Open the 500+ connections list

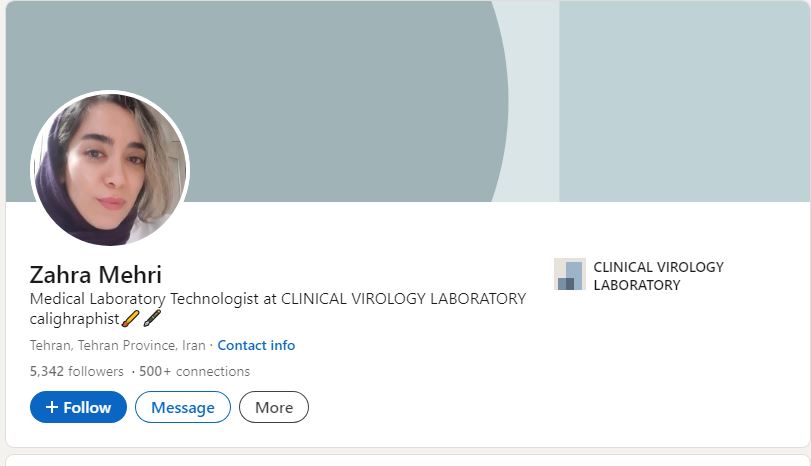click(x=194, y=371)
